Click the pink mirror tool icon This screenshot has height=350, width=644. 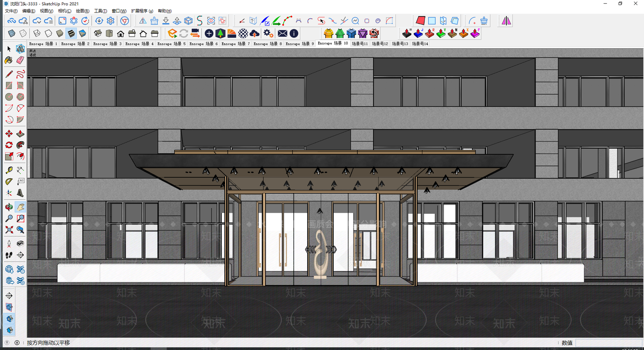pyautogui.click(x=506, y=21)
